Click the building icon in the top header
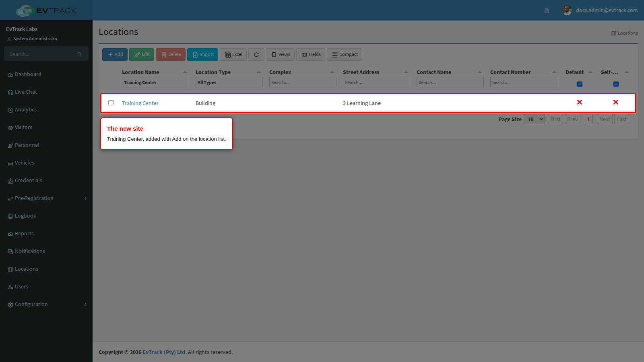644x362 pixels. (x=547, y=11)
